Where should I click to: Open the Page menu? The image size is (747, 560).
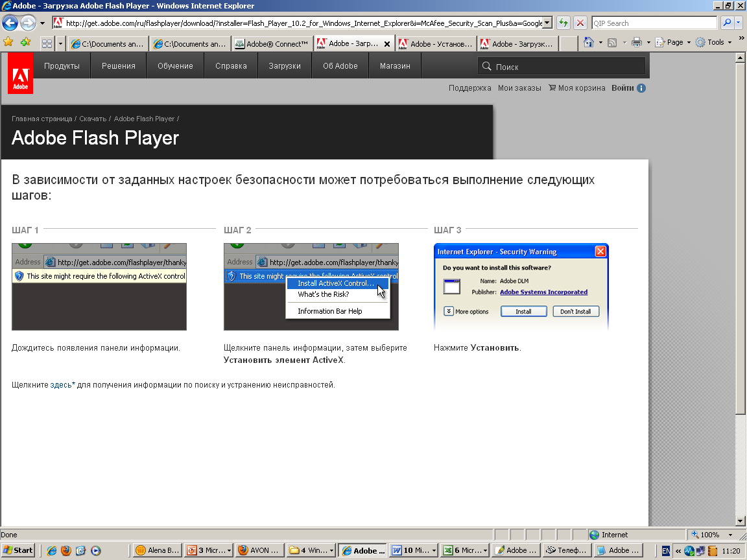(x=672, y=42)
